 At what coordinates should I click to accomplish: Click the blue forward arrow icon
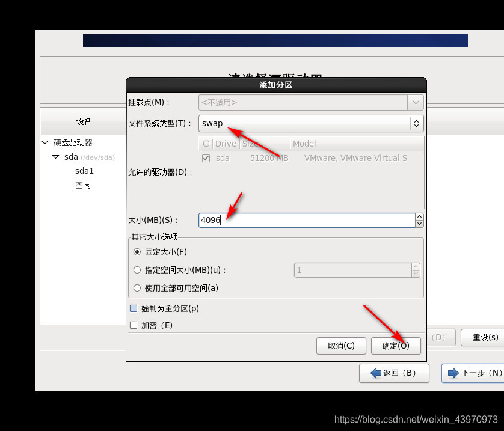[x=453, y=373]
